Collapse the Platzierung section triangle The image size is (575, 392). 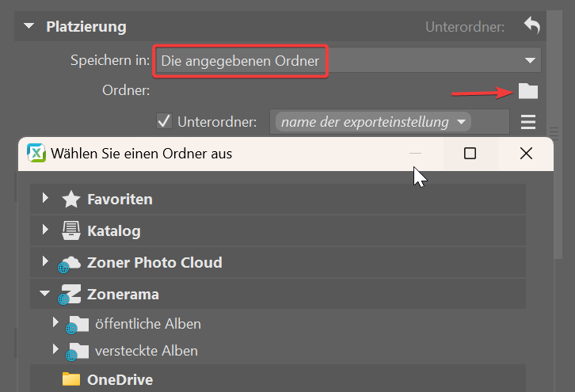pyautogui.click(x=29, y=26)
